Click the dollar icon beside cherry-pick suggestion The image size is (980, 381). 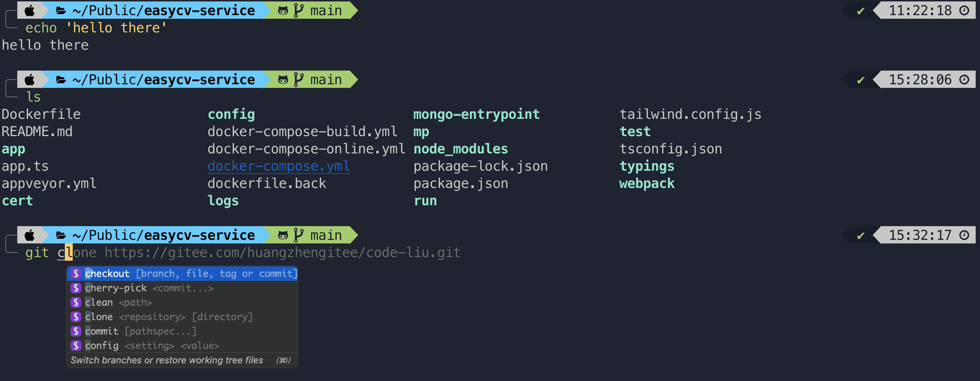pyautogui.click(x=76, y=288)
